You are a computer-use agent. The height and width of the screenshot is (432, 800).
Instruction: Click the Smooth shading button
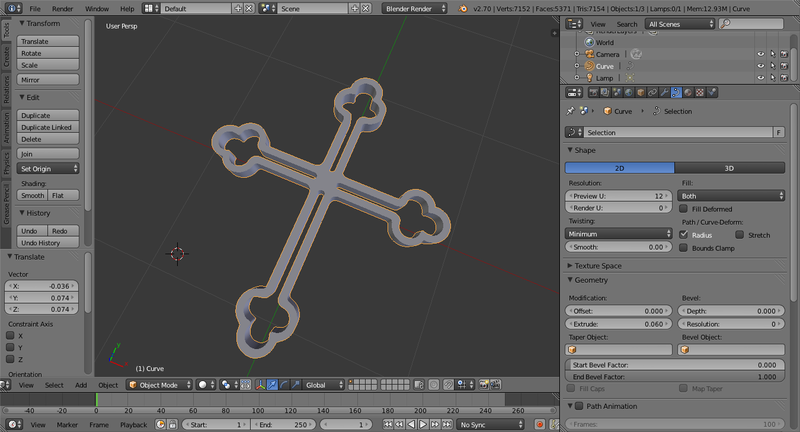(x=32, y=195)
